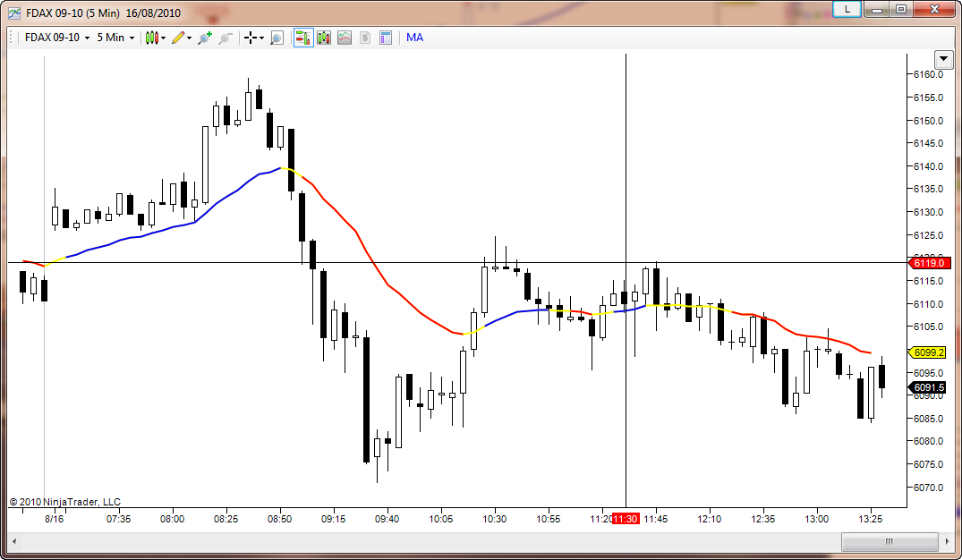Click the chart window icon in title bar
This screenshot has width=962, height=560.
pos(14,13)
